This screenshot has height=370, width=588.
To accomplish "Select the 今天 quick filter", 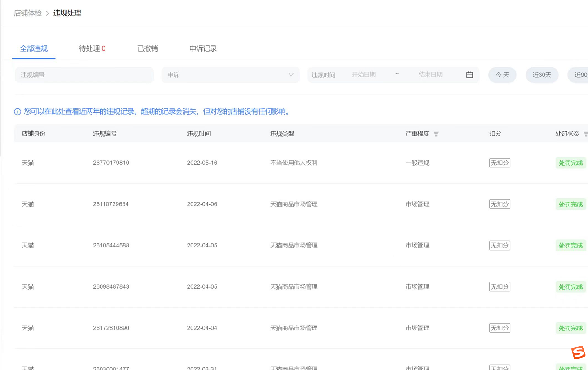I will tap(502, 75).
